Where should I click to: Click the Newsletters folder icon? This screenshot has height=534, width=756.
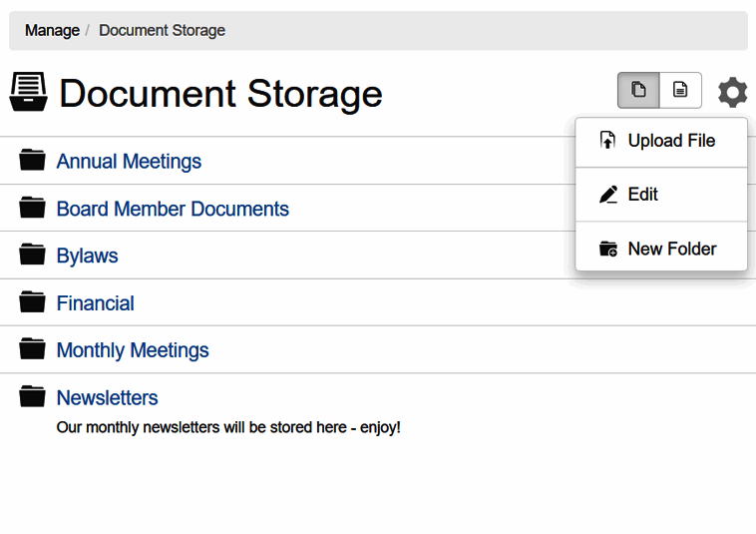coord(32,396)
